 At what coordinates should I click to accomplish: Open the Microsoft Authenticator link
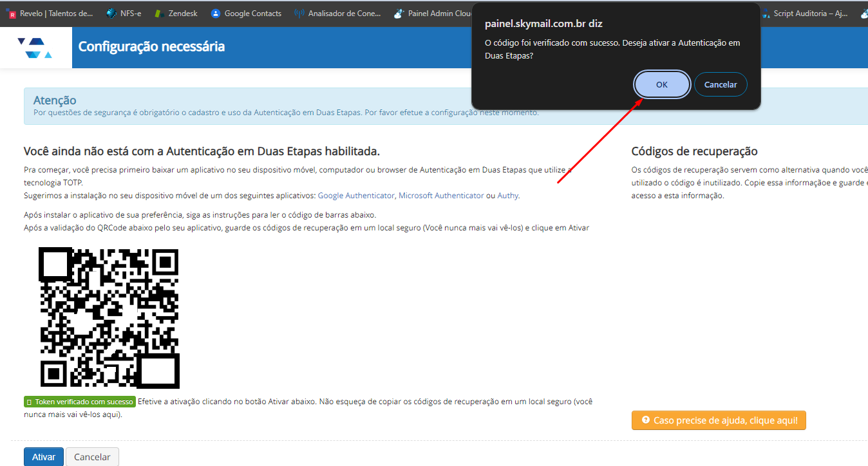point(441,195)
